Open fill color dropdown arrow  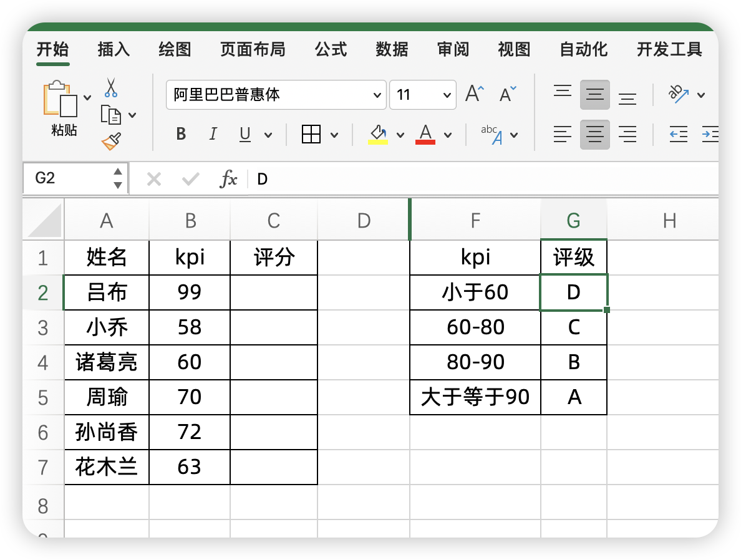point(400,135)
